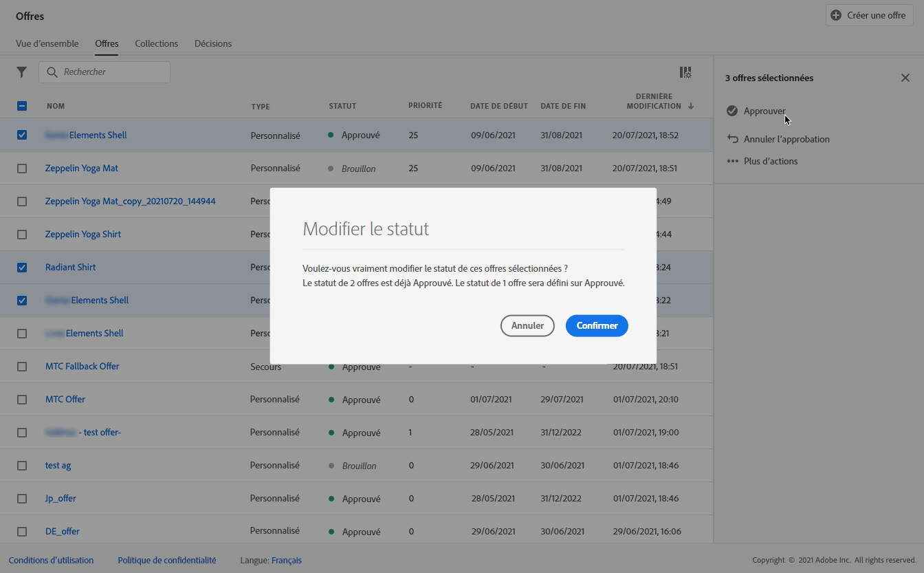Change language via Français link
This screenshot has height=573, width=924.
(x=287, y=561)
